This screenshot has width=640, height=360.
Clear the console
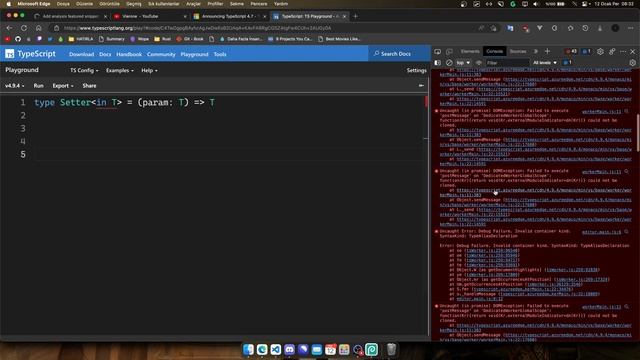click(x=449, y=63)
